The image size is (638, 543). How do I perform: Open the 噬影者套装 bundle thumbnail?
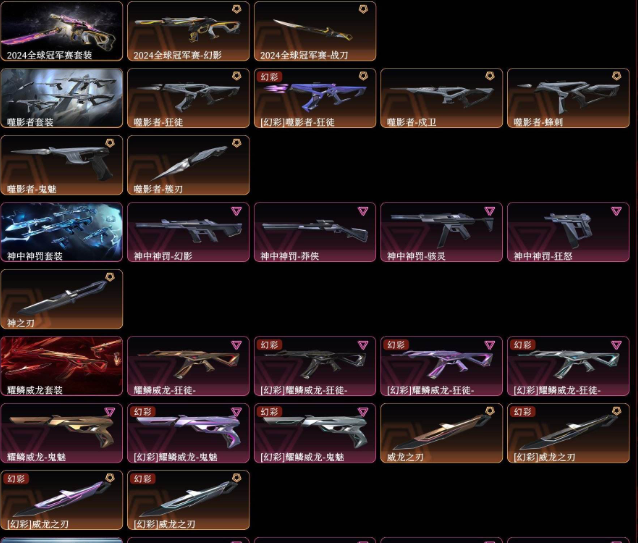61,98
